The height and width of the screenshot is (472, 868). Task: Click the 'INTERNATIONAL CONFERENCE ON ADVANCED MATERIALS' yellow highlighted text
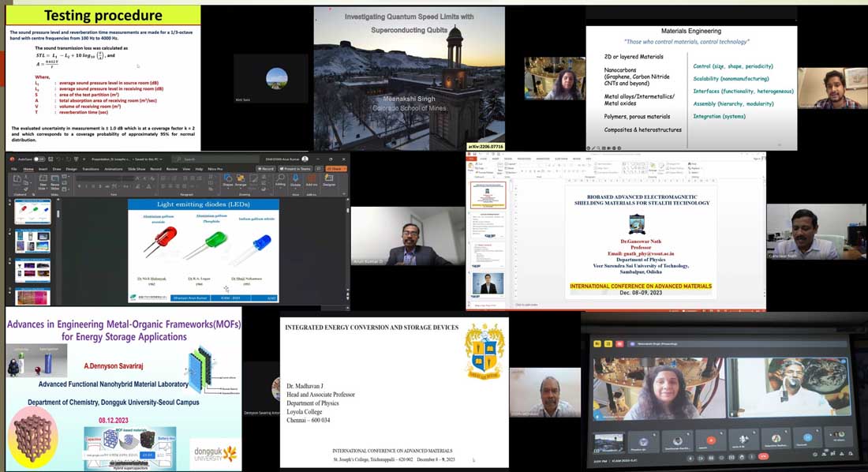click(x=641, y=287)
